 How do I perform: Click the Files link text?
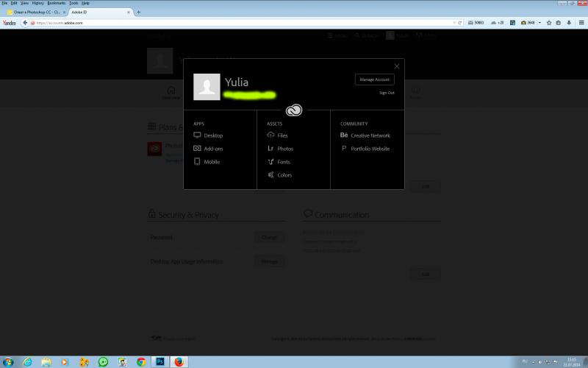click(282, 135)
